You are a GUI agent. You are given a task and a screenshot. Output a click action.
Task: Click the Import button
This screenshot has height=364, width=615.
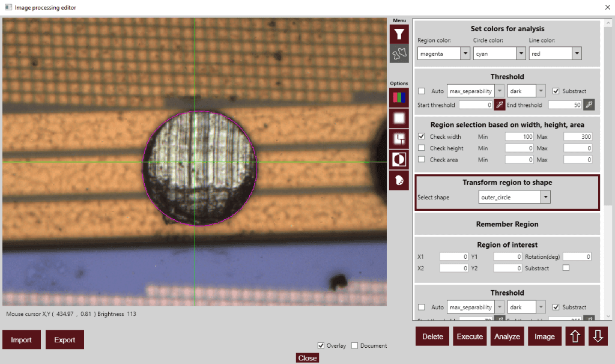[x=21, y=339]
